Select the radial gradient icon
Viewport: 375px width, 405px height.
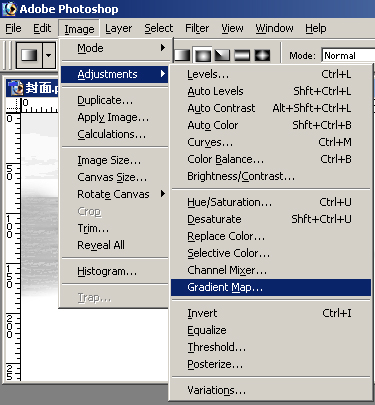[202, 55]
